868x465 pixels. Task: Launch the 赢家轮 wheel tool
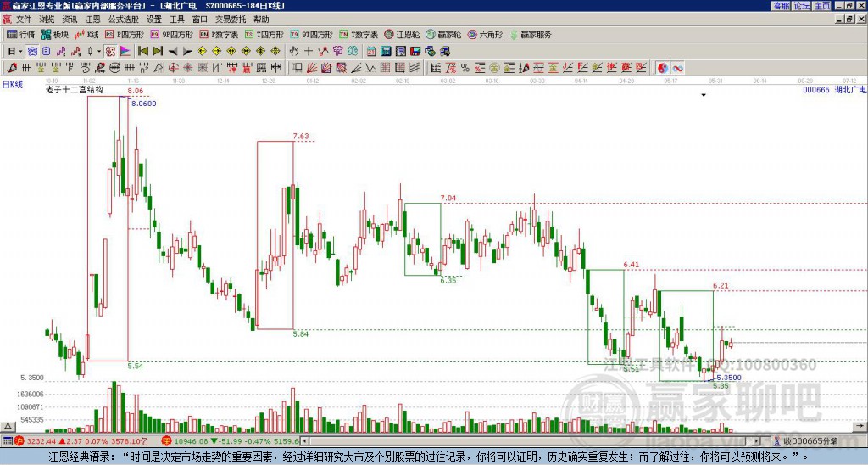[x=443, y=34]
